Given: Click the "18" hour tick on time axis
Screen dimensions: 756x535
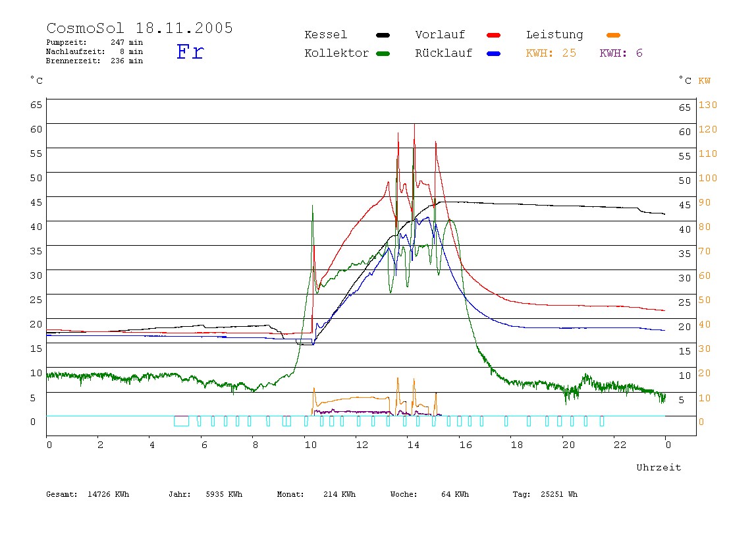Looking at the screenshot, I should pyautogui.click(x=517, y=445).
